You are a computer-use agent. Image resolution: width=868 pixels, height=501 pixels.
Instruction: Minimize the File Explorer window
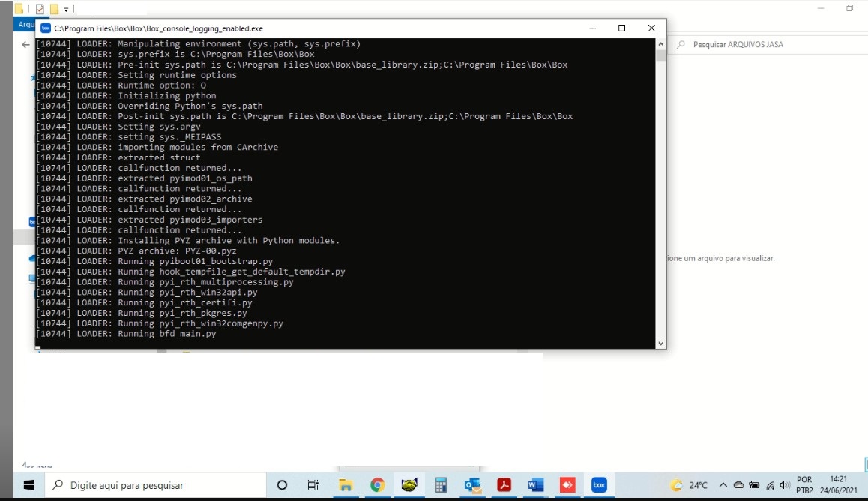[821, 8]
